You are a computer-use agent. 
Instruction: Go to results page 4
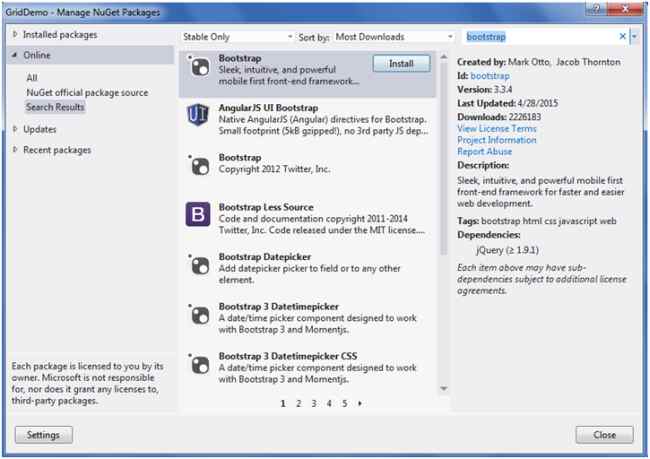(x=329, y=403)
